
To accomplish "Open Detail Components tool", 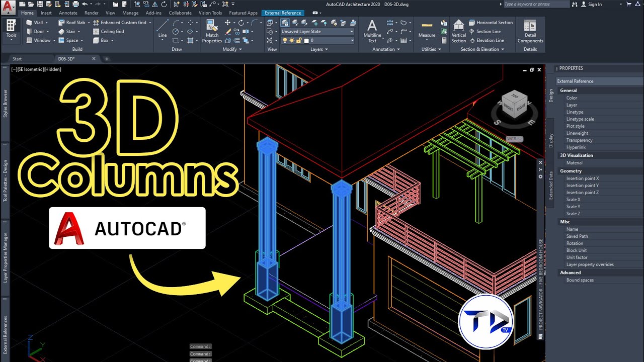I will coord(530,31).
